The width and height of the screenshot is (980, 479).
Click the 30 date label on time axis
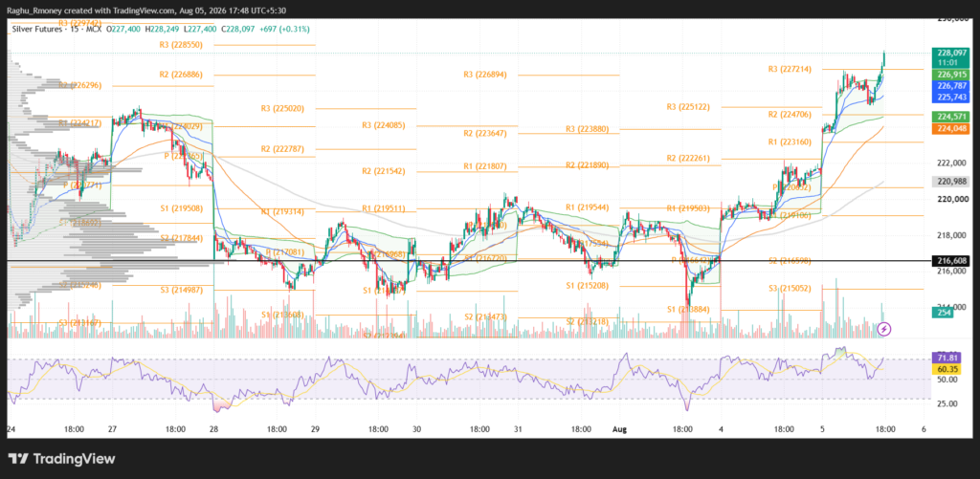(417, 429)
